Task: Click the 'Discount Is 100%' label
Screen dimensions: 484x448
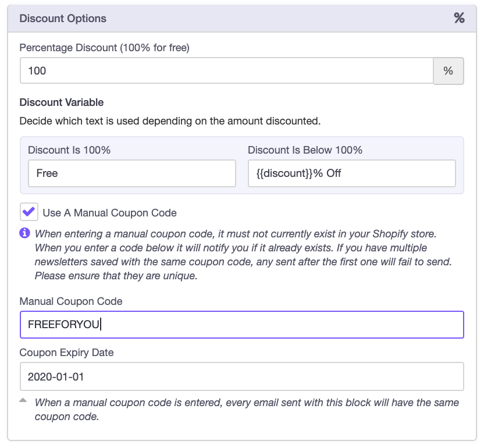Action: pos(69,150)
